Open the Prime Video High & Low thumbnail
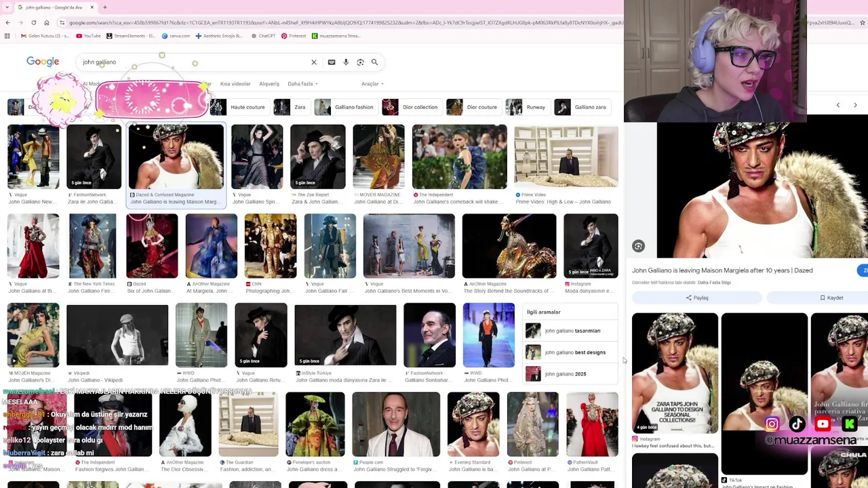This screenshot has height=488, width=868. click(x=566, y=157)
